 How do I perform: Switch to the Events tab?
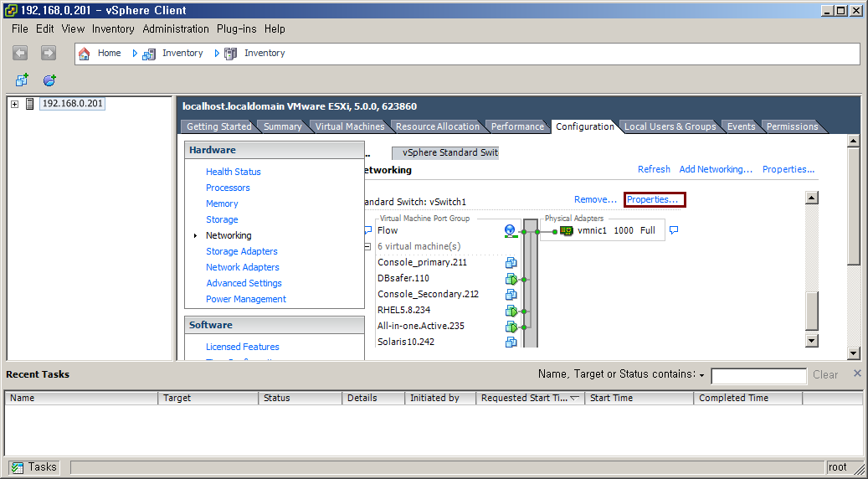coord(742,126)
